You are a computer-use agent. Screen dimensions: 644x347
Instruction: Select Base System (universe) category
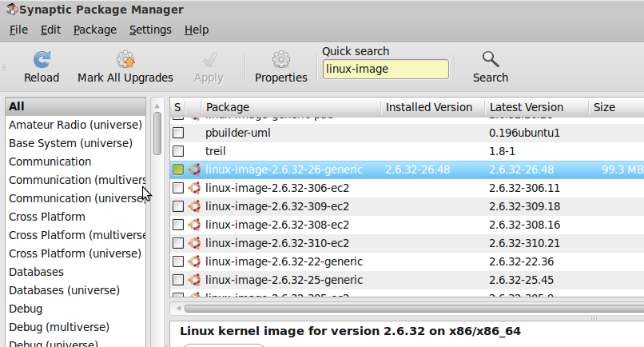(x=76, y=143)
